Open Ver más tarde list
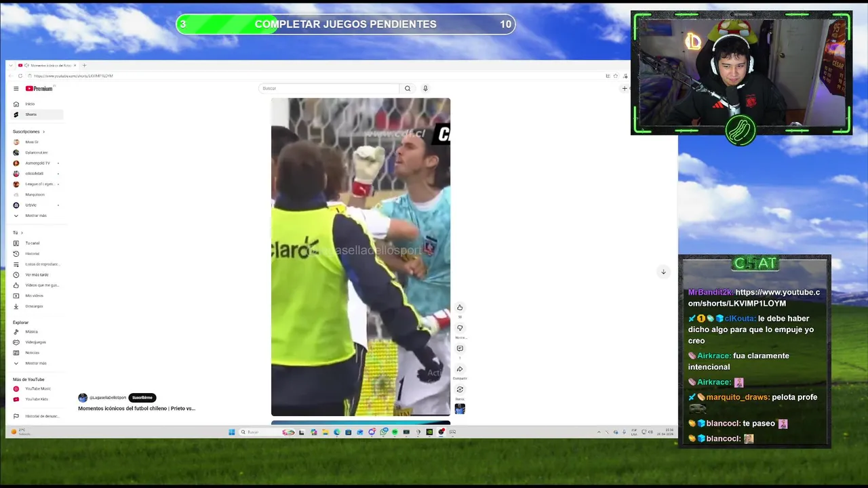This screenshot has height=488, width=868. coord(37,274)
